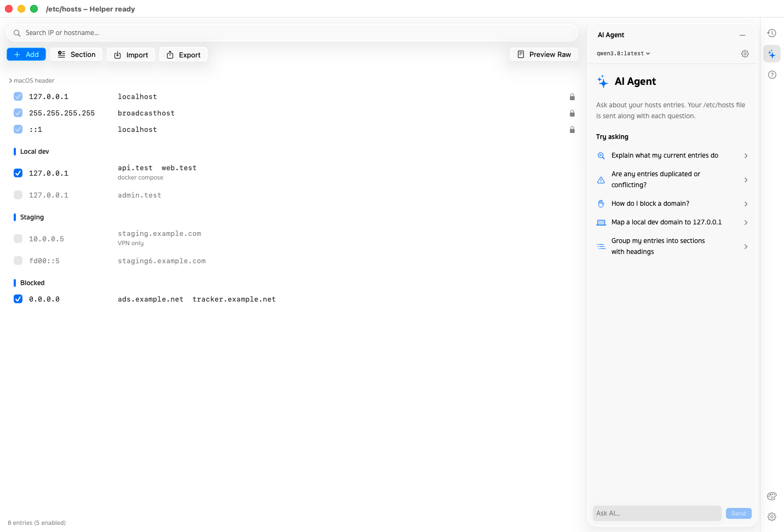The image size is (784, 532).
Task: Select 'How do I block a domain?' suggestion
Action: point(672,204)
